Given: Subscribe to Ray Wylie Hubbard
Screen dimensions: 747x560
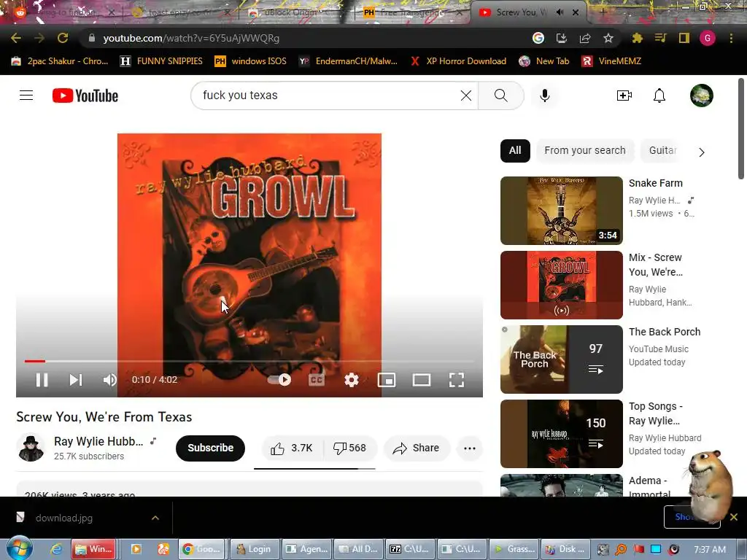Looking at the screenshot, I should (210, 448).
